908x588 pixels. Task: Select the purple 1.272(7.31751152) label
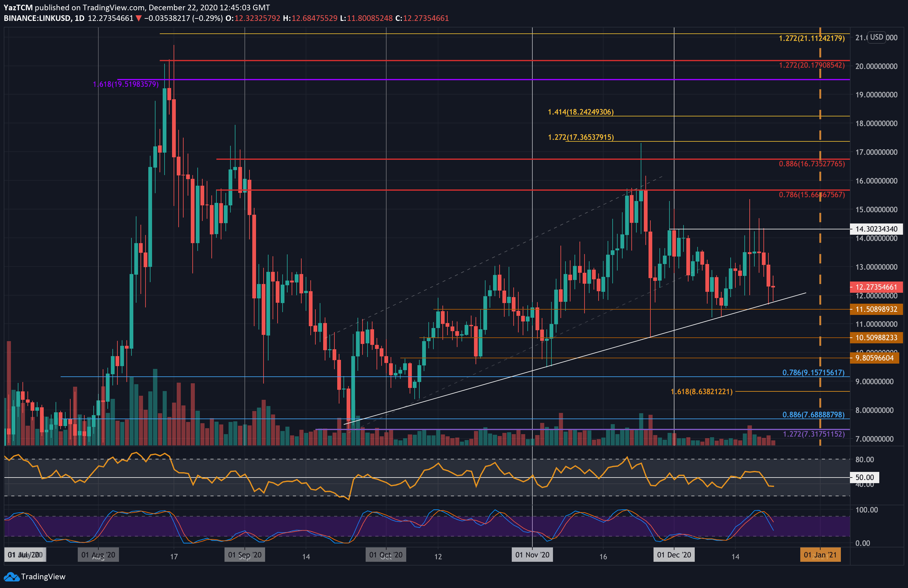[x=813, y=434]
